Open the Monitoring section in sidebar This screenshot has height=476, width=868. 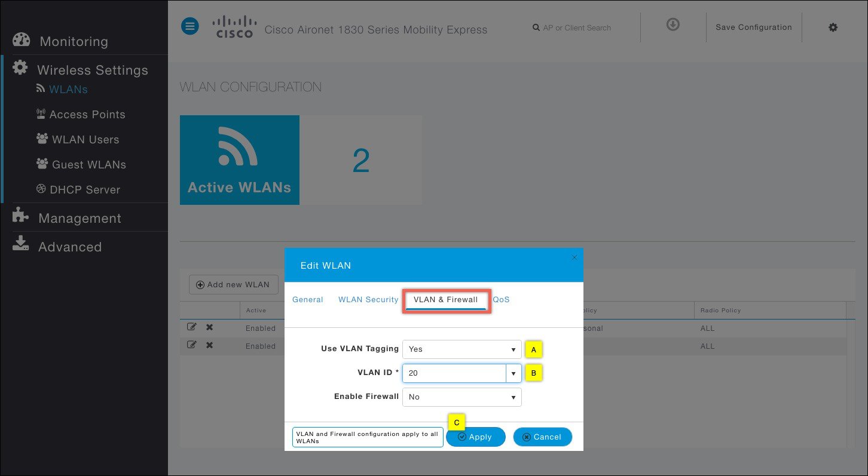(74, 41)
